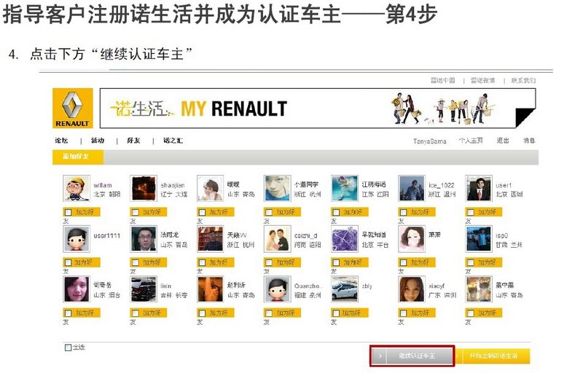This screenshot has width=583, height=392.
Task: Open 江阴海诺's underwater avatar
Action: click(x=345, y=188)
